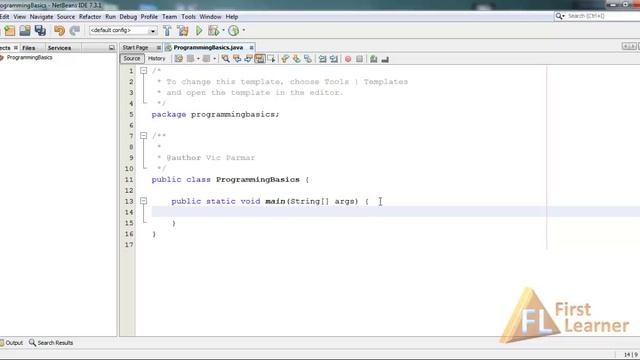The image size is (640, 360).
Task: Open the Profile menu
Action: pyautogui.click(x=149, y=17)
